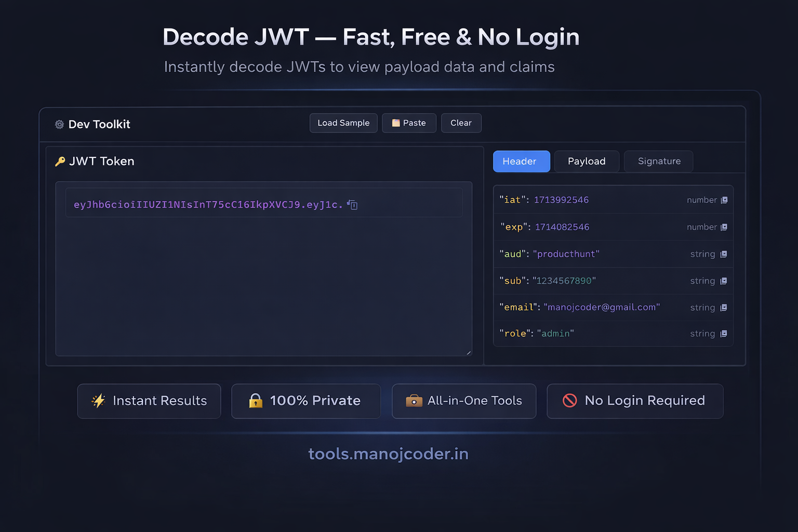The image size is (798, 532).
Task: Click the padlock icon in 100% Private
Action: (255, 401)
